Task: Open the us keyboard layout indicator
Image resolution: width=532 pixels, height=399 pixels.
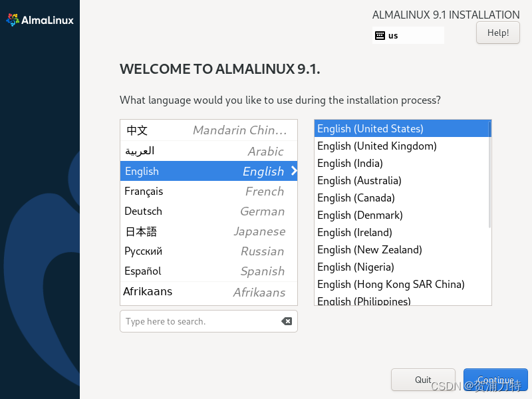Action: coord(408,35)
